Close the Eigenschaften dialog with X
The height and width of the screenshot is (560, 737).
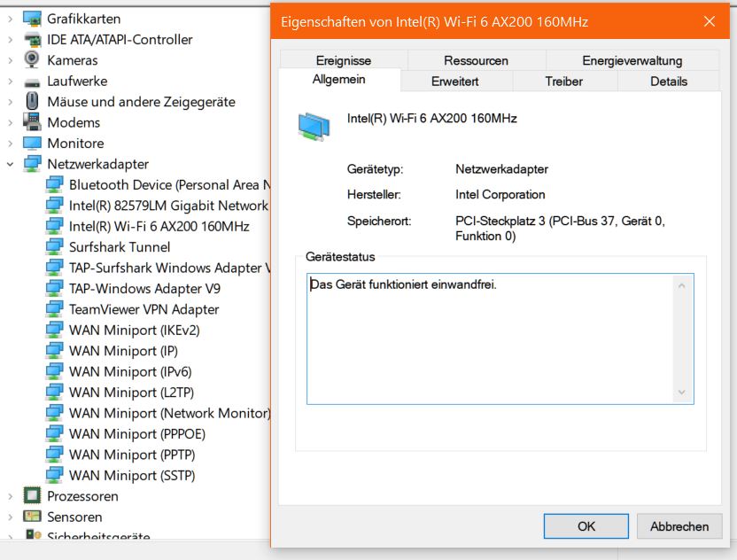710,21
